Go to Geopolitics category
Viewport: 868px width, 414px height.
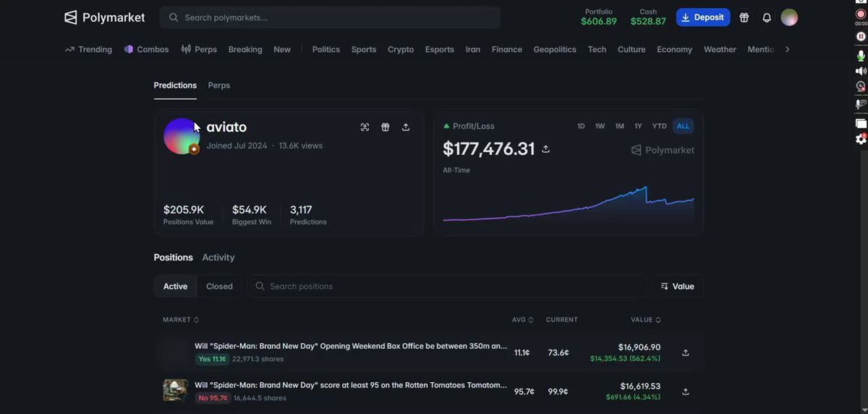click(555, 49)
